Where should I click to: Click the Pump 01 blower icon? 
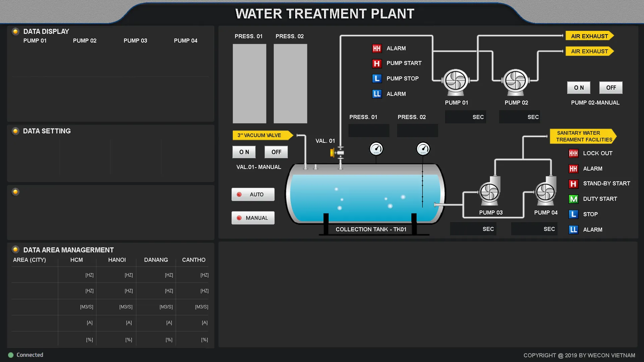[455, 82]
